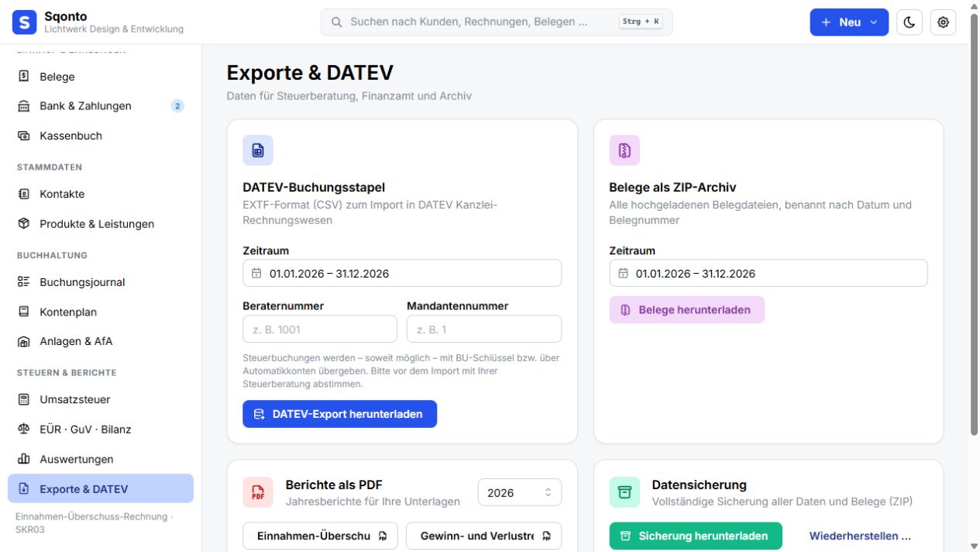Viewport: 980px width, 552px height.
Task: Open Kassenbuch page
Action: point(101,136)
